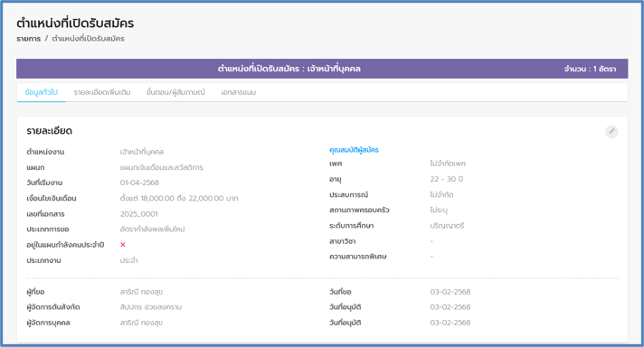
Task: Click the รายละเอียด section heading
Action: pos(49,131)
